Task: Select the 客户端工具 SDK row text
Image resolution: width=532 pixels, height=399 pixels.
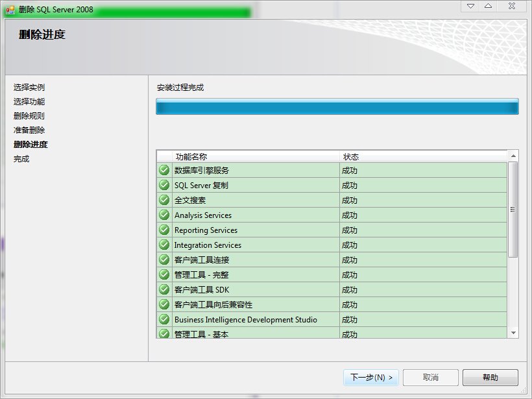Action: tap(202, 290)
